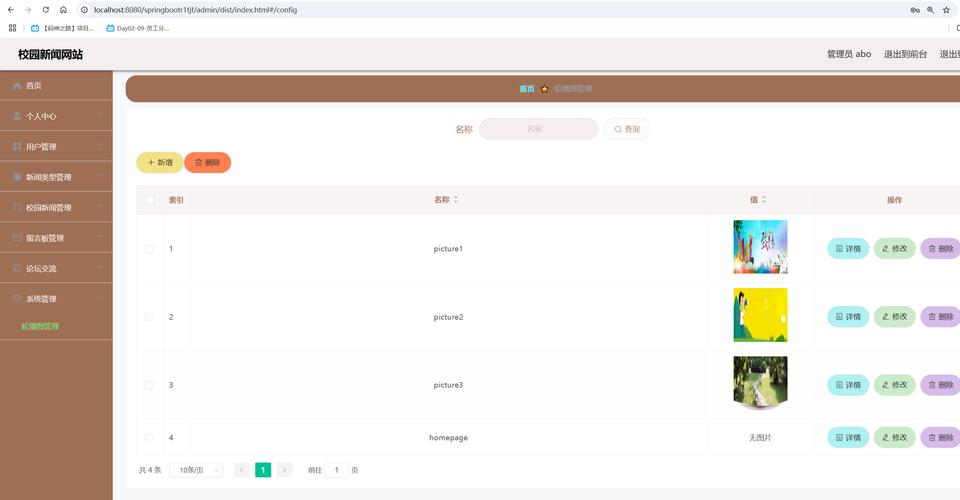
Task: Check the select-all checkbox in table header
Action: click(150, 200)
